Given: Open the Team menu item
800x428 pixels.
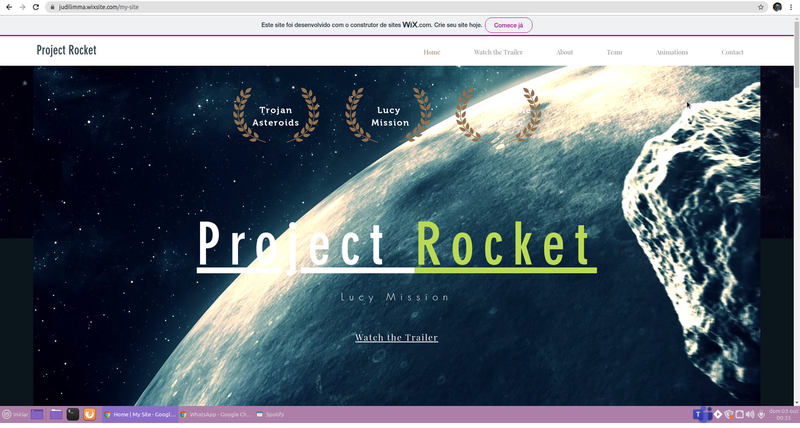Looking at the screenshot, I should [x=614, y=52].
